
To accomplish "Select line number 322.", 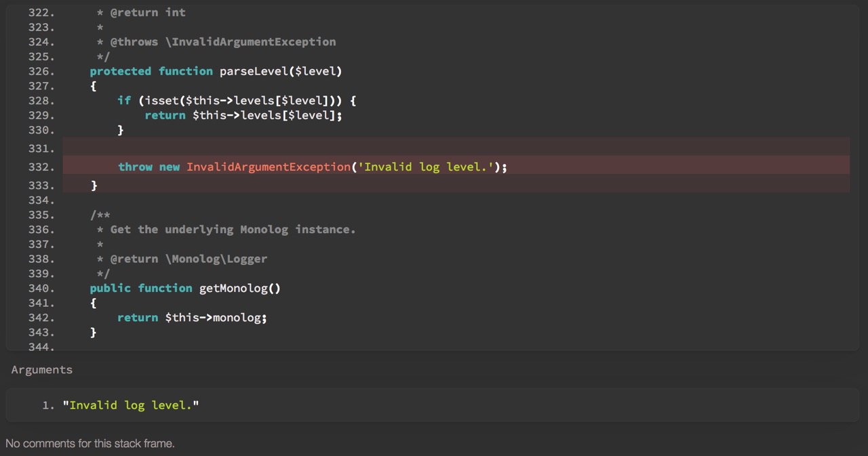I will (x=41, y=13).
